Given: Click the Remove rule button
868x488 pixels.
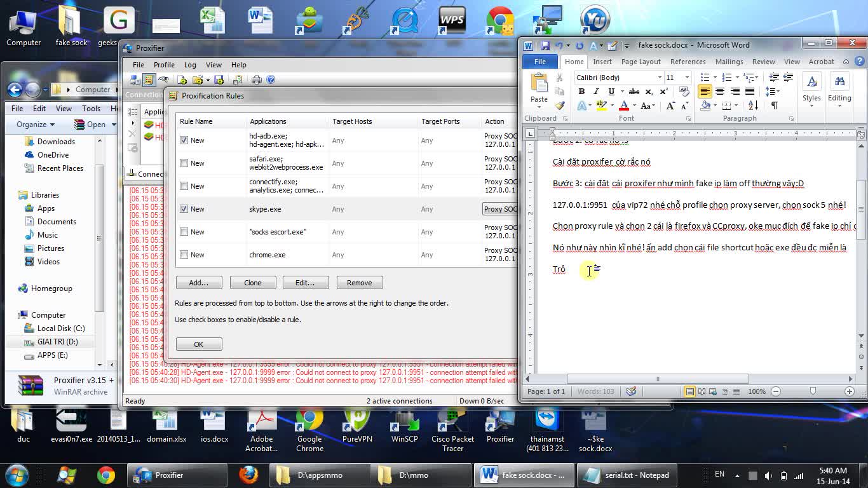Looking at the screenshot, I should click(360, 283).
